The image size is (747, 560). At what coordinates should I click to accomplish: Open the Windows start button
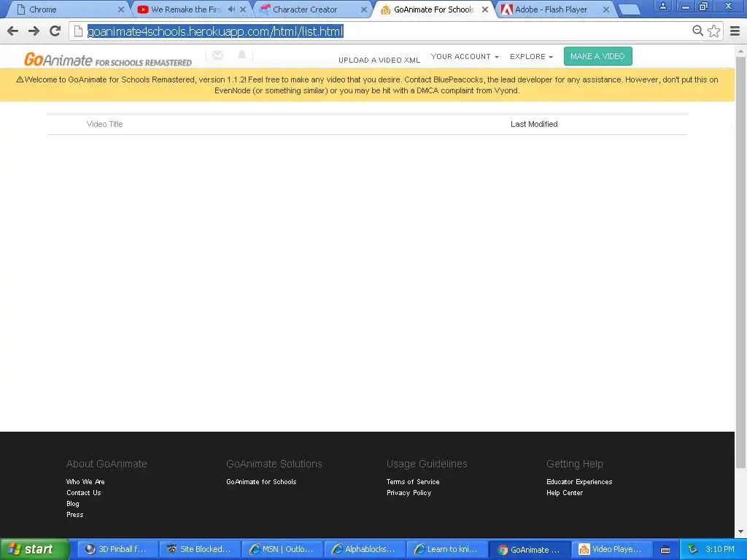click(x=34, y=549)
